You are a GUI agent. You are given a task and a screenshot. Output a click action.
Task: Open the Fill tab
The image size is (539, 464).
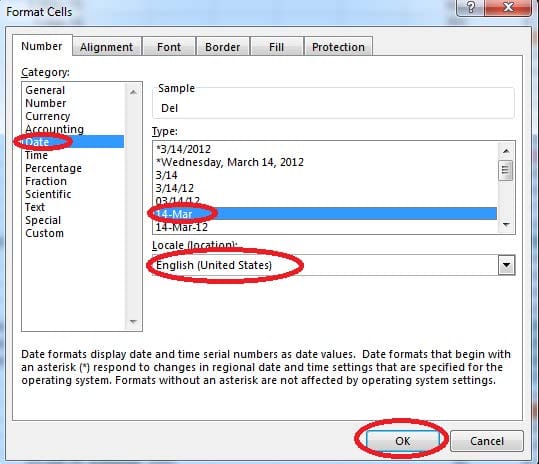pos(276,47)
